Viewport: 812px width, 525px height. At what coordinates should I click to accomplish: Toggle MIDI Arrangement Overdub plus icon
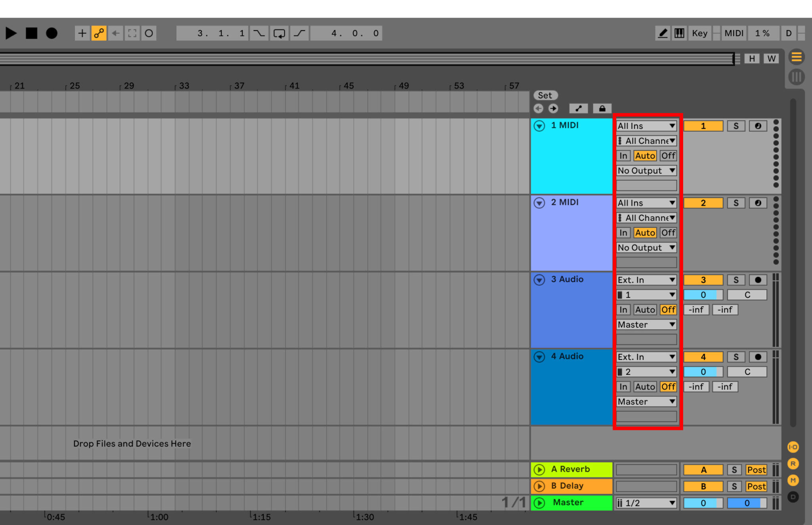click(x=82, y=33)
